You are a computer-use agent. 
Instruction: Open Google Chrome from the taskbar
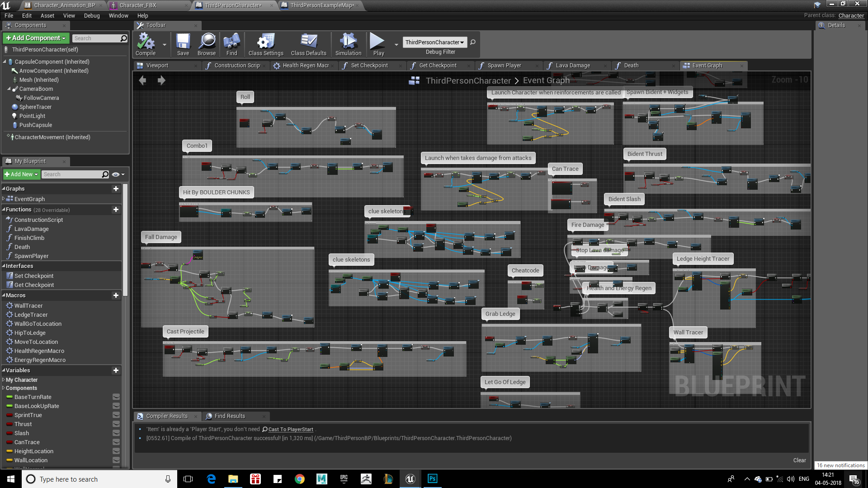coord(299,479)
